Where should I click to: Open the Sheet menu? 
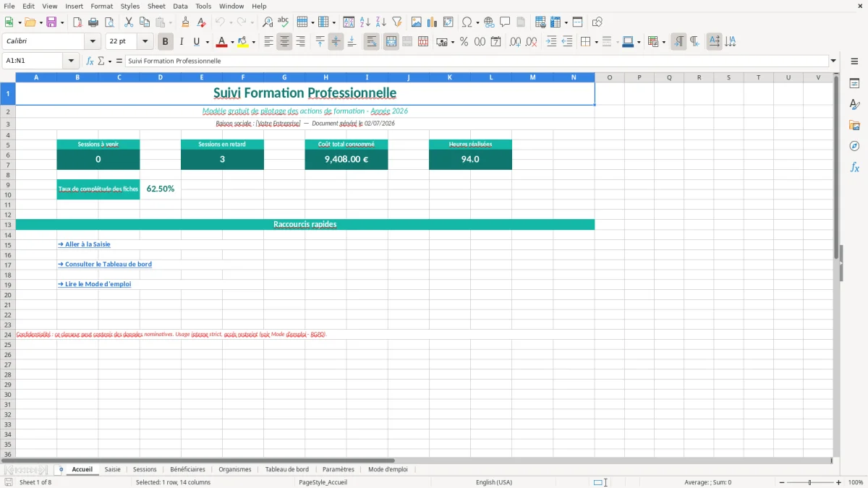click(156, 6)
